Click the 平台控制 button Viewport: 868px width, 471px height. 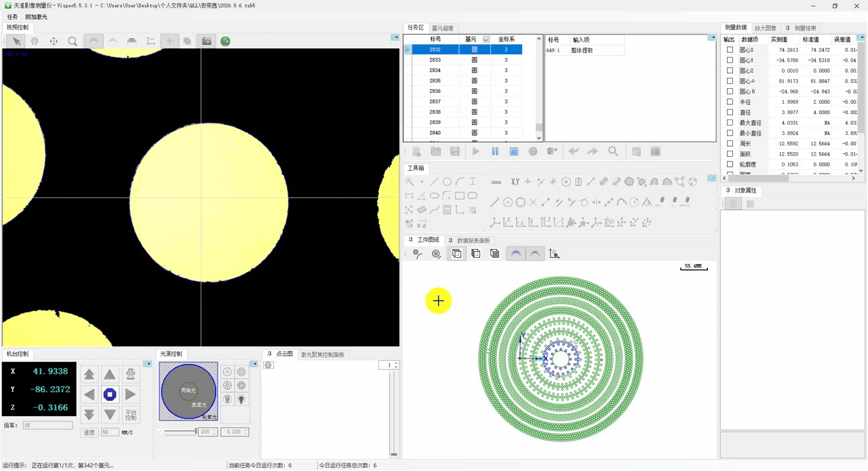(x=131, y=415)
